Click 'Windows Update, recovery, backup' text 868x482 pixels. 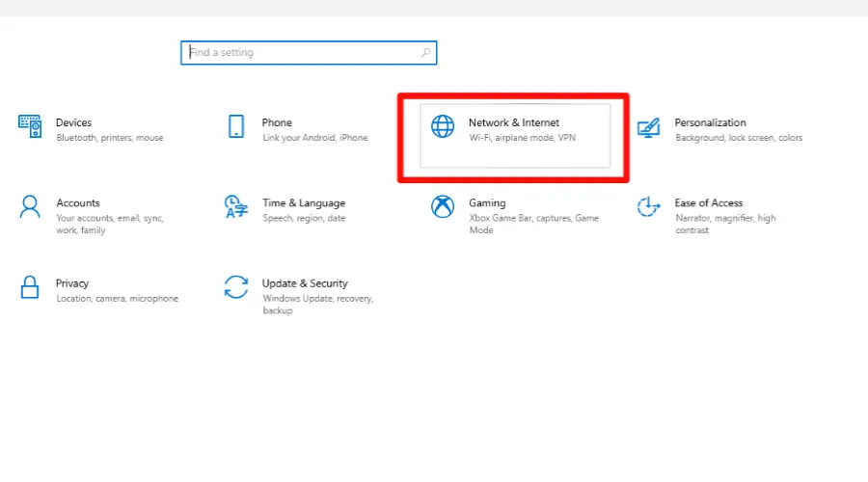tap(317, 305)
